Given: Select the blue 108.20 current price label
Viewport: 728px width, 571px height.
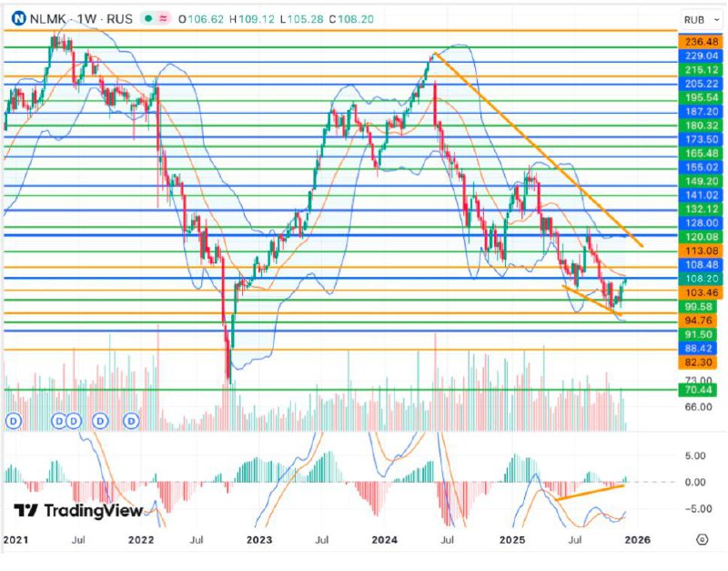Looking at the screenshot, I should click(701, 279).
